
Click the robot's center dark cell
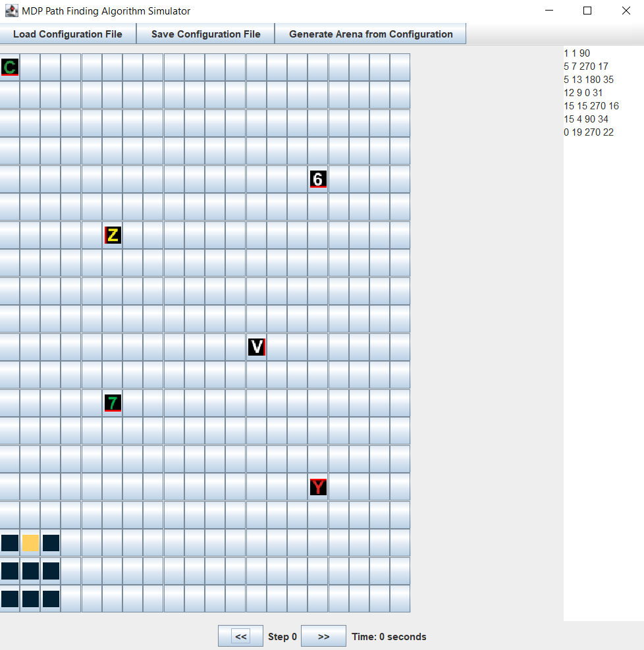31,571
